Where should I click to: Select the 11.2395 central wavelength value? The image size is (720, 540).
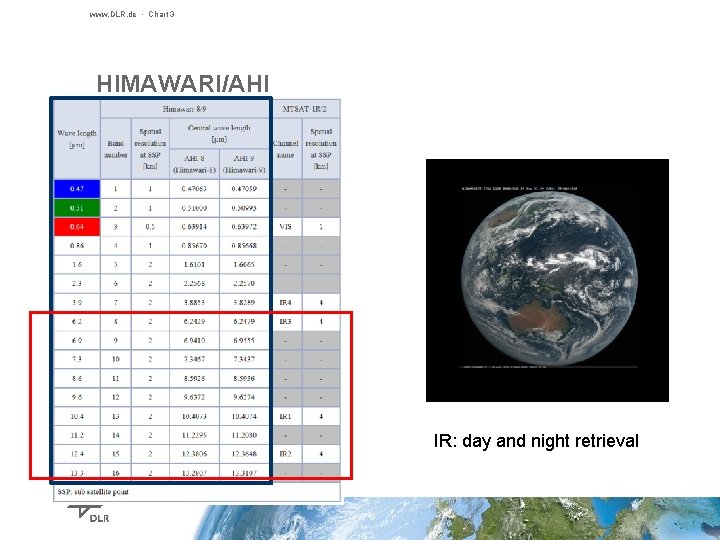[x=194, y=435]
